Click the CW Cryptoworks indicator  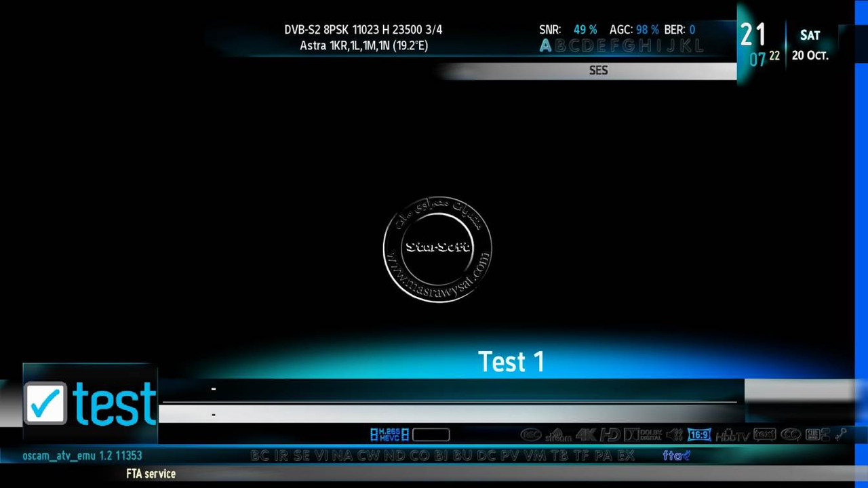click(369, 455)
